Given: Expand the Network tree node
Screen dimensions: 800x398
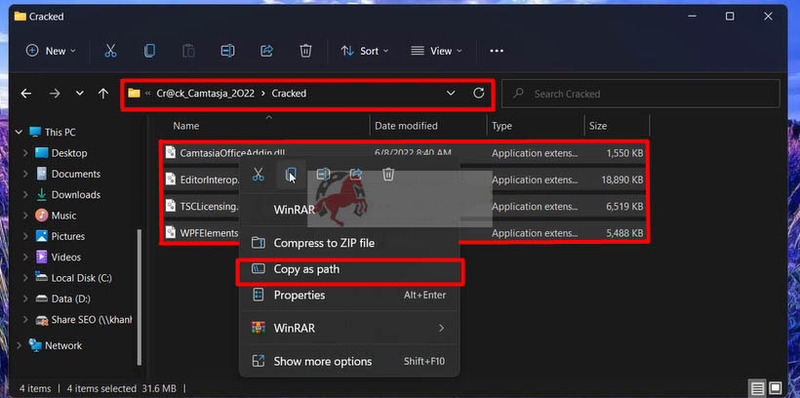Looking at the screenshot, I should click(x=19, y=345).
